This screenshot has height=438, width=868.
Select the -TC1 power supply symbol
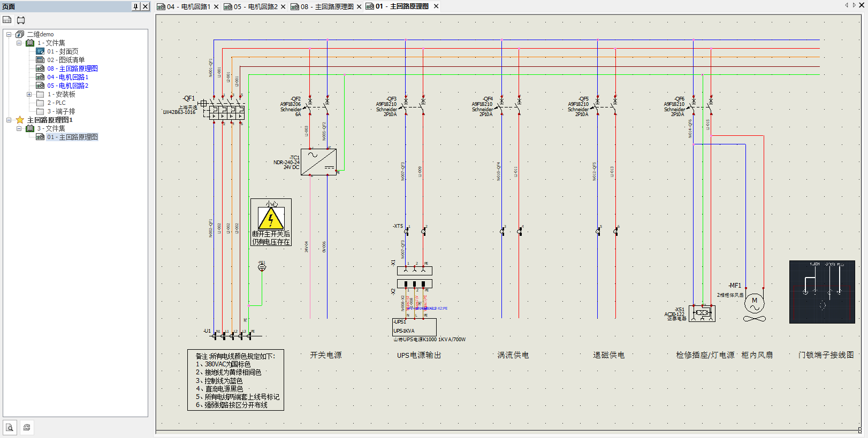pos(319,162)
